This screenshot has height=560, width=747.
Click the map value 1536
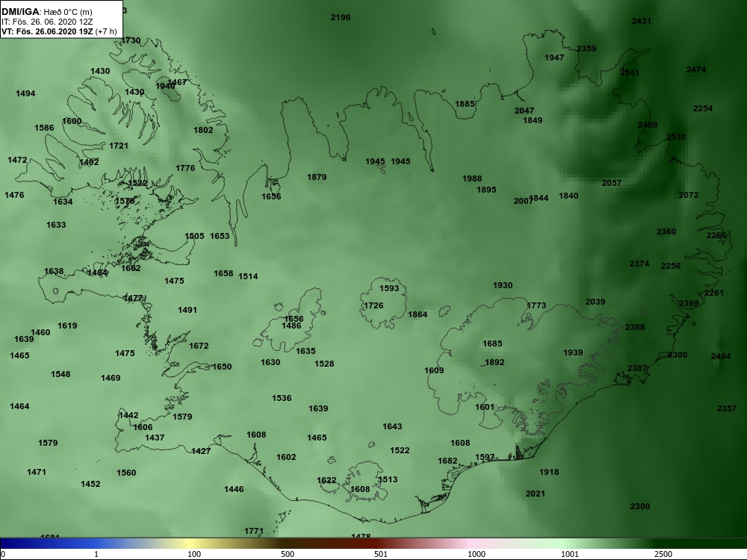tap(282, 398)
